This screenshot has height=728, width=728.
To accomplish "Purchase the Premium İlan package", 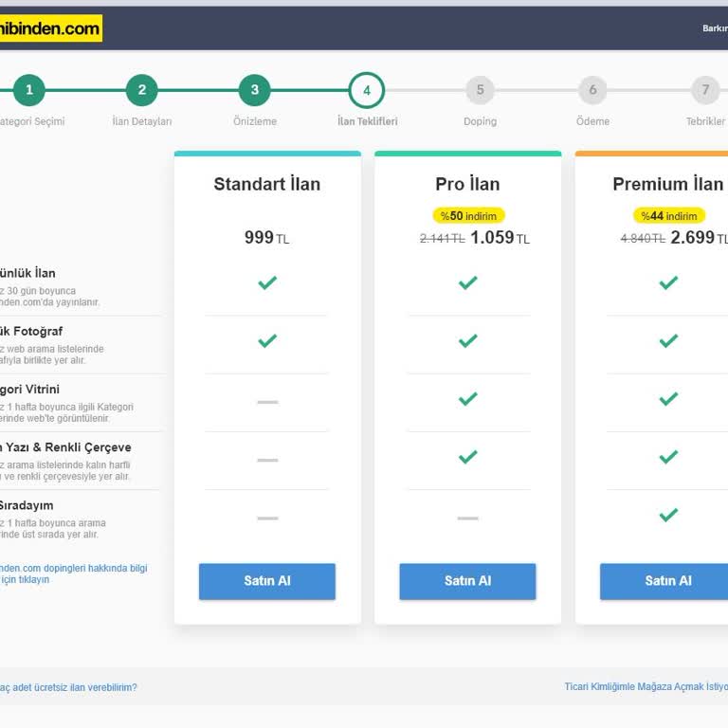I will pyautogui.click(x=667, y=581).
